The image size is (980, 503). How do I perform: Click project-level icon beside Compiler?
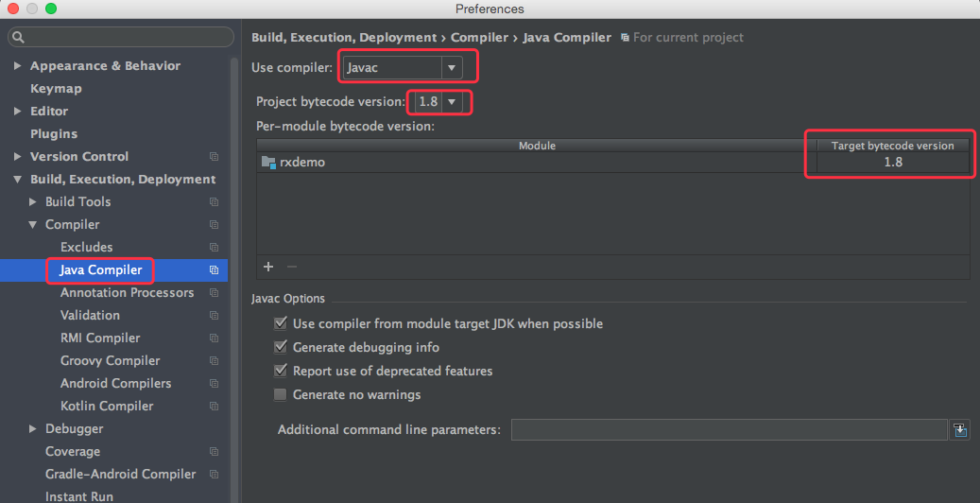pyautogui.click(x=214, y=225)
